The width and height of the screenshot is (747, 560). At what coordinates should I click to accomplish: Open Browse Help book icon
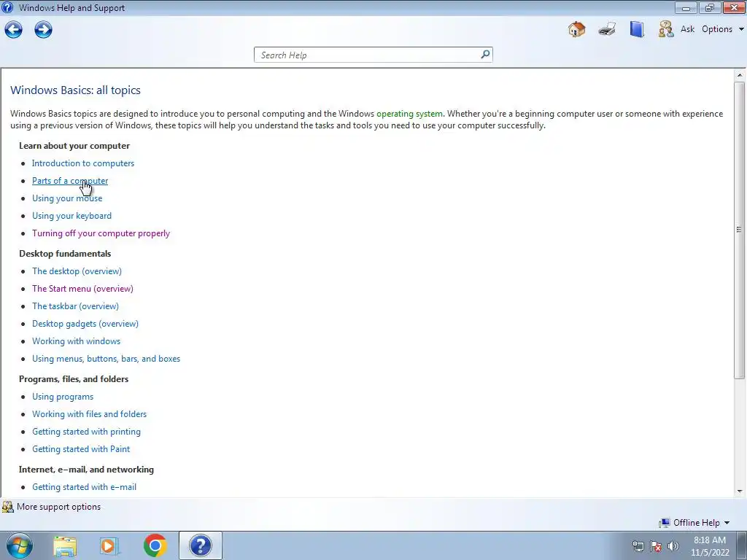636,29
